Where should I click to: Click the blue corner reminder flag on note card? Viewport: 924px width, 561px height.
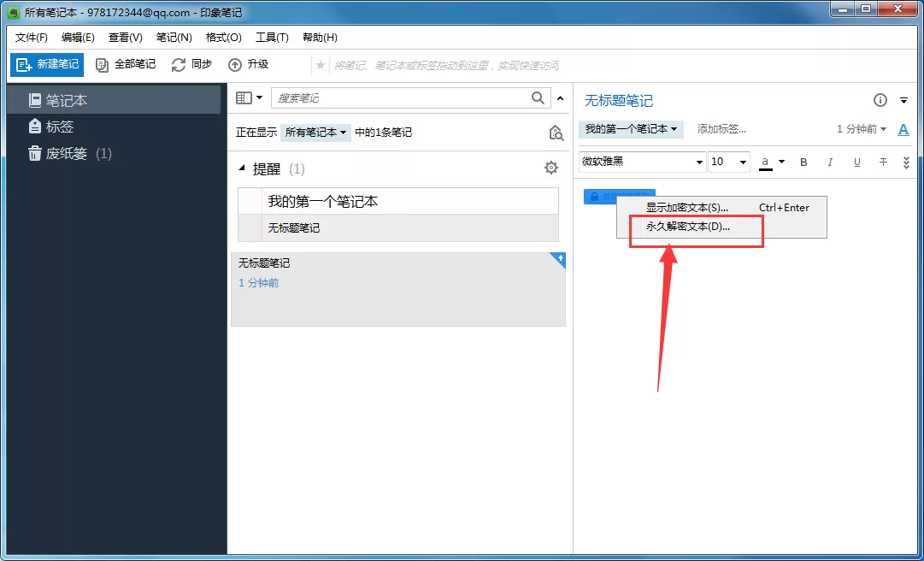[559, 259]
